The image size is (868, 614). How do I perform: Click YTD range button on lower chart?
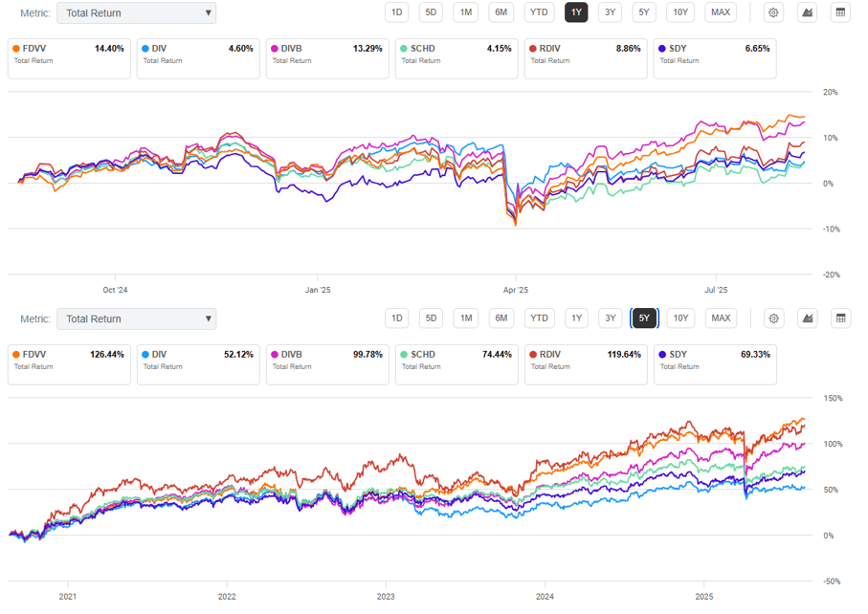tap(539, 318)
